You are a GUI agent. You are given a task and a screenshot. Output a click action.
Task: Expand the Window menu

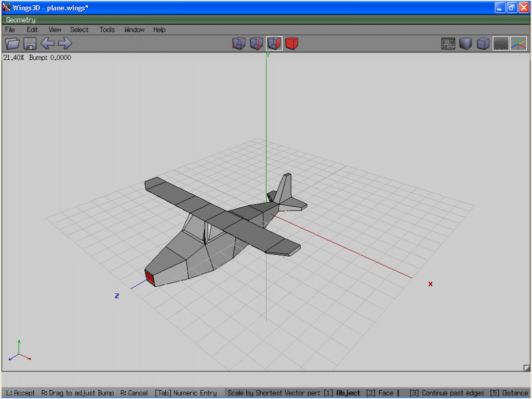point(134,30)
